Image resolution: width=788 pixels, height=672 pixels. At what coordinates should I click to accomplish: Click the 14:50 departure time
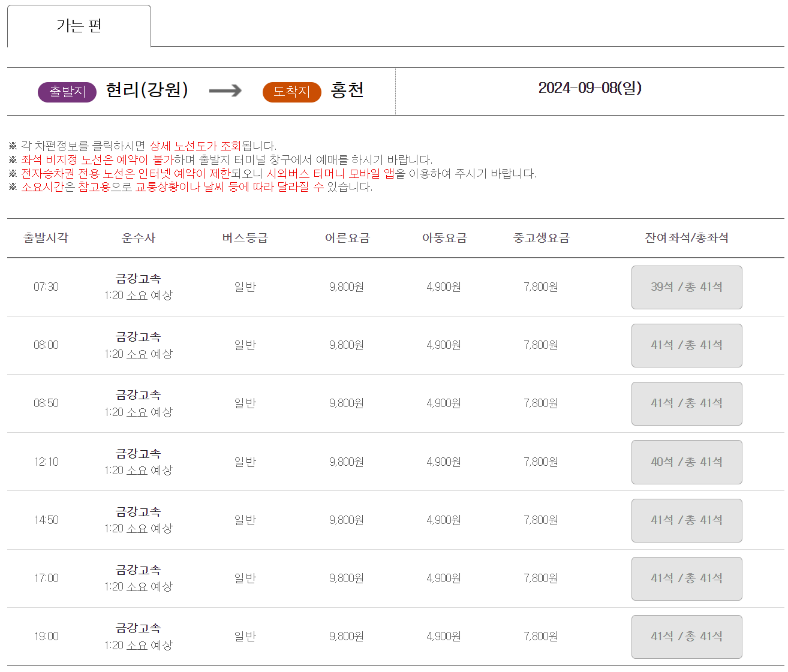(x=46, y=520)
